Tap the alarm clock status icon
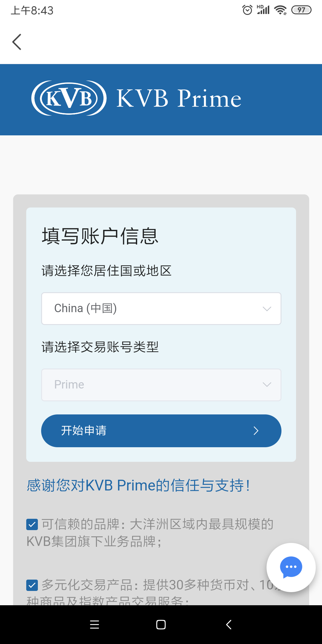The image size is (322, 644). tap(247, 10)
